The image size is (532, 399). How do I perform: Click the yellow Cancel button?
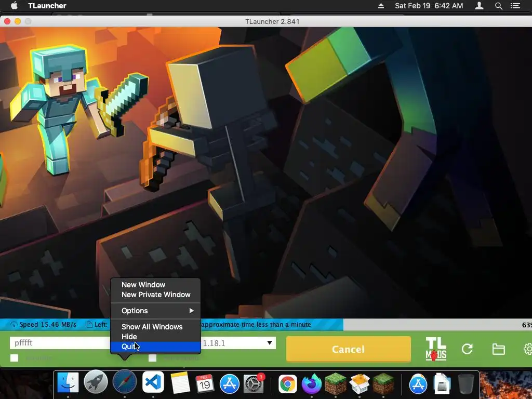349,349
